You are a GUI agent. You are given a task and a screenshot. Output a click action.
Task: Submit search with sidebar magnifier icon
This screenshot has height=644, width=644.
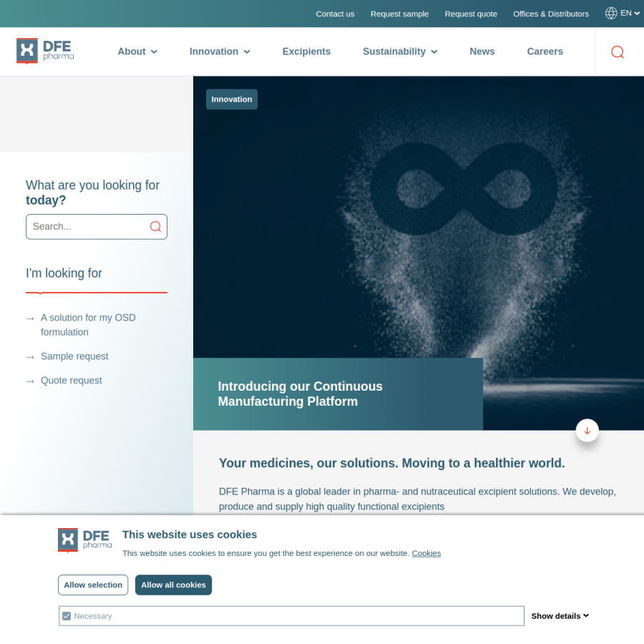[155, 226]
